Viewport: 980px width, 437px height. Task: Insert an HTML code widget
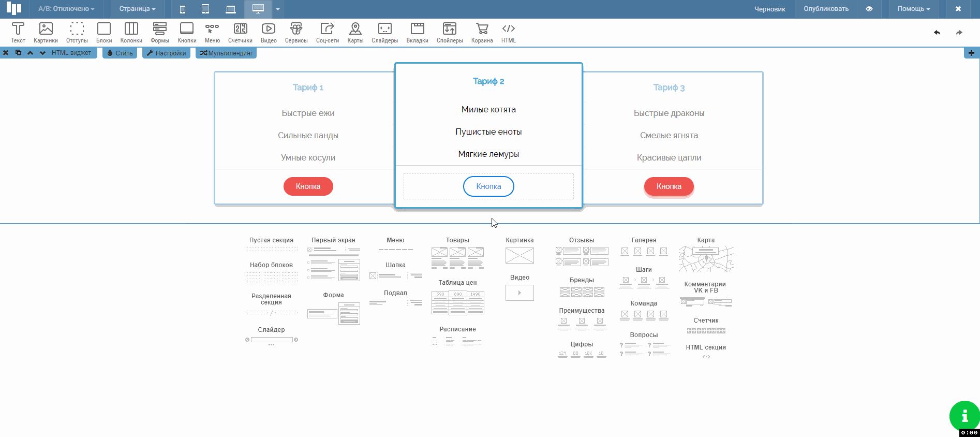click(x=508, y=33)
